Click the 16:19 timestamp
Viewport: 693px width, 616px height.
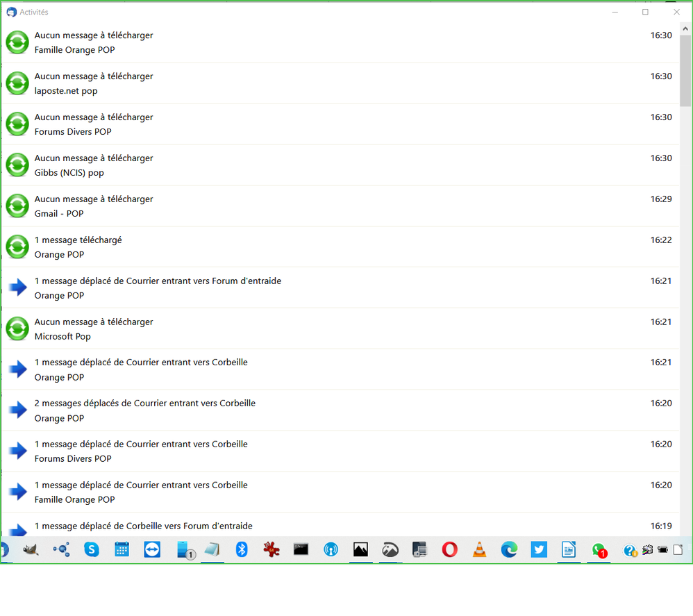661,526
